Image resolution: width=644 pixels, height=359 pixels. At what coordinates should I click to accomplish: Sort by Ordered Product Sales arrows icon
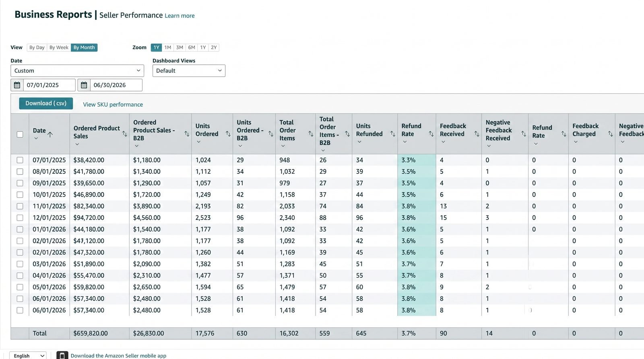tap(124, 134)
